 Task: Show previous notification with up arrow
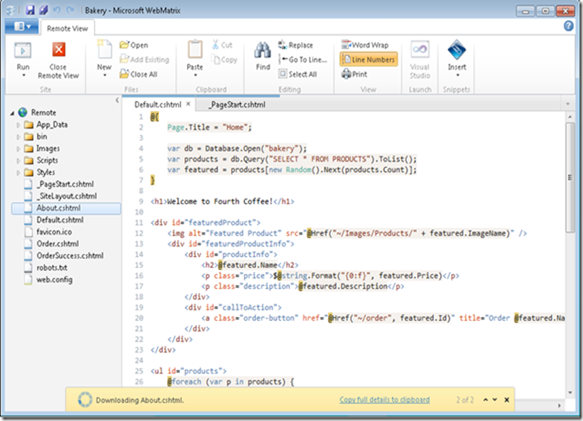(486, 400)
